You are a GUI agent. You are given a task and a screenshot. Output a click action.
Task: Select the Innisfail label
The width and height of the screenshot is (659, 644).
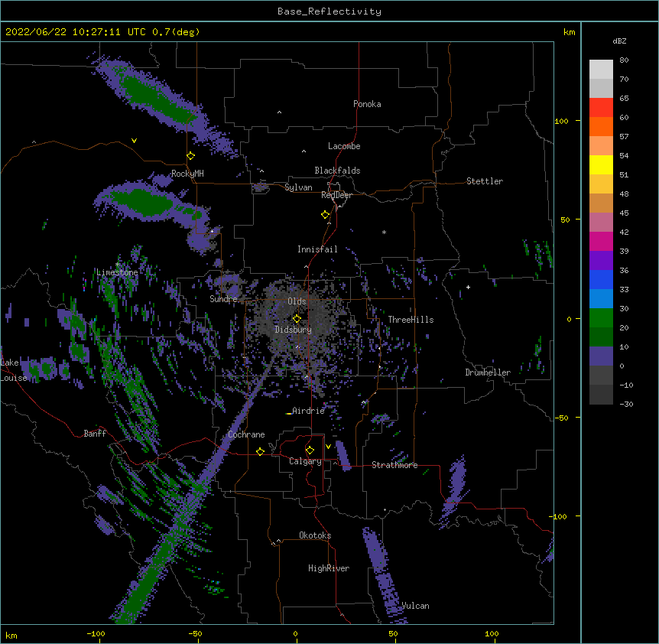point(317,249)
